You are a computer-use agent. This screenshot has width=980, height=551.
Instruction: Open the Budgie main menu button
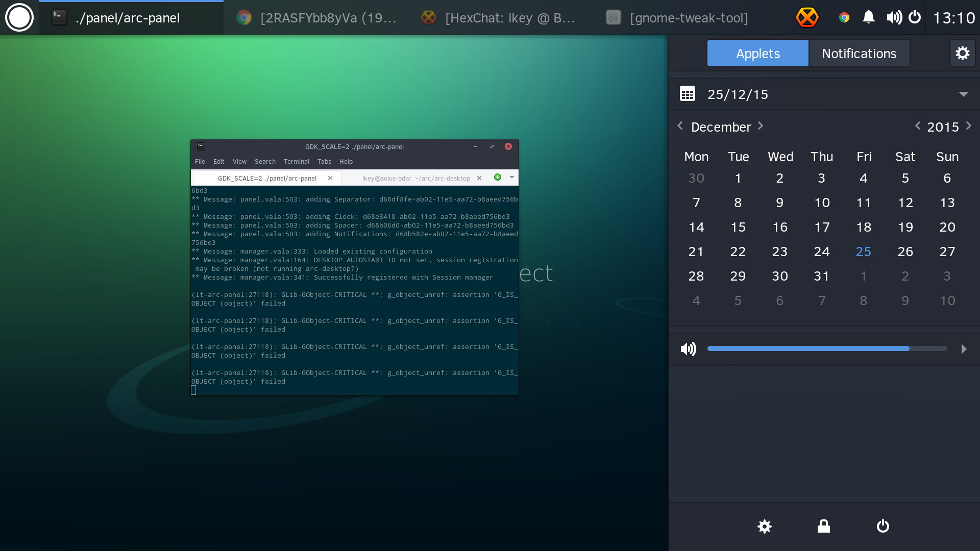(x=19, y=18)
